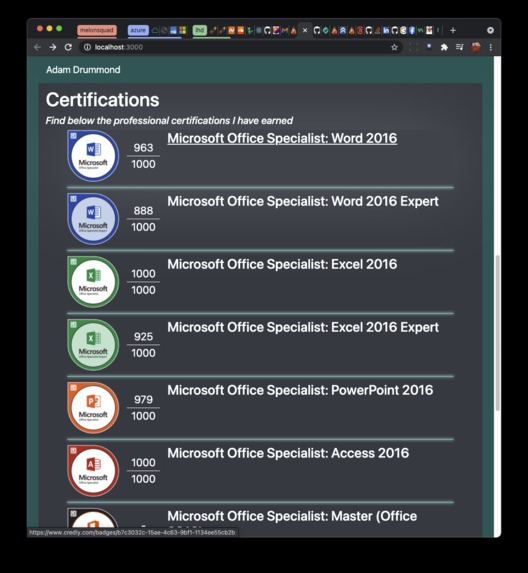
Task: Click the orange PowerPoint 2016 badge image
Action: click(x=93, y=408)
